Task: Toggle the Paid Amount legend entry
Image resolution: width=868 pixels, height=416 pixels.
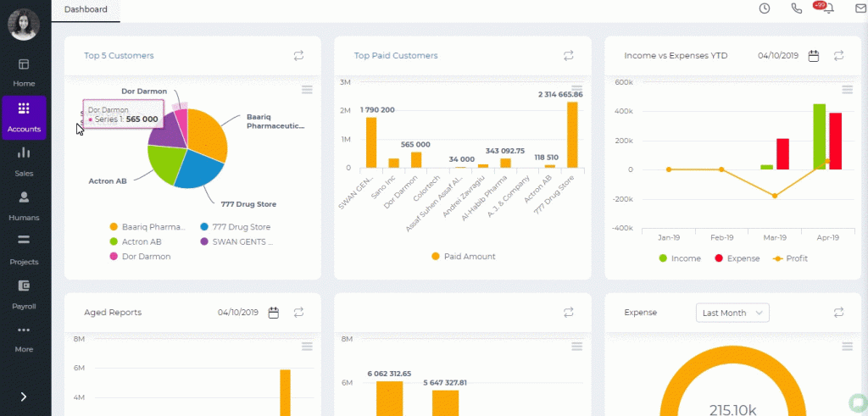Action: click(x=464, y=257)
